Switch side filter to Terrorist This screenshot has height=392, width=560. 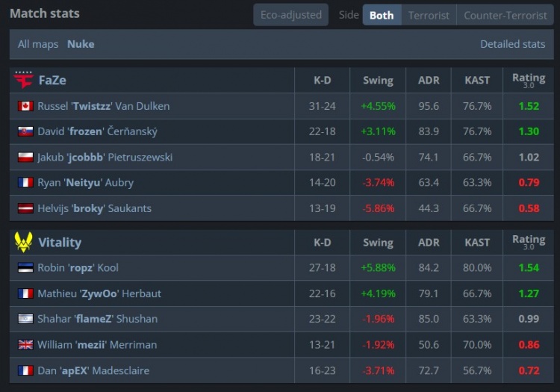tap(429, 15)
